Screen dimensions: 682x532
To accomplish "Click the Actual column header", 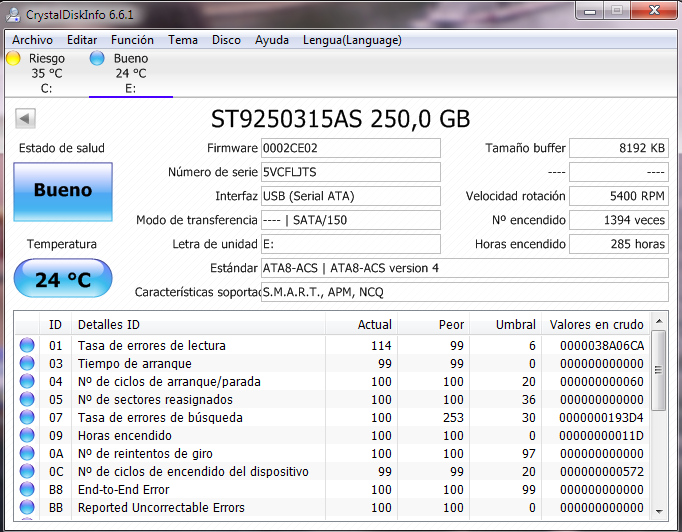I will point(361,325).
